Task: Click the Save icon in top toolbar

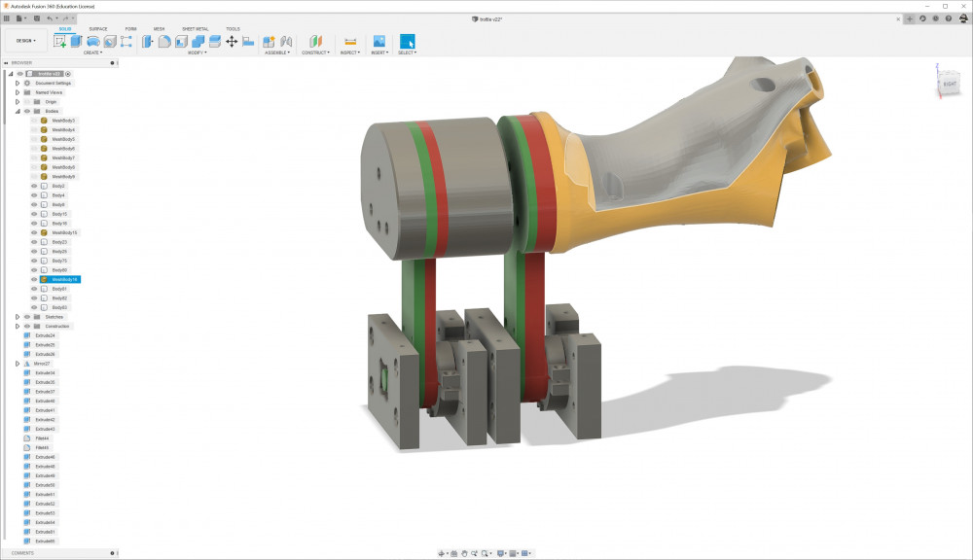Action: tap(36, 18)
